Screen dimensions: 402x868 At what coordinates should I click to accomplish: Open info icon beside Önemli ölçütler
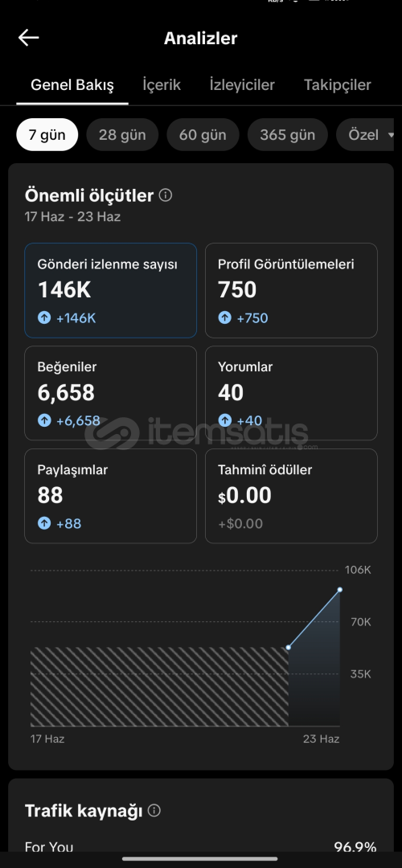pyautogui.click(x=165, y=195)
